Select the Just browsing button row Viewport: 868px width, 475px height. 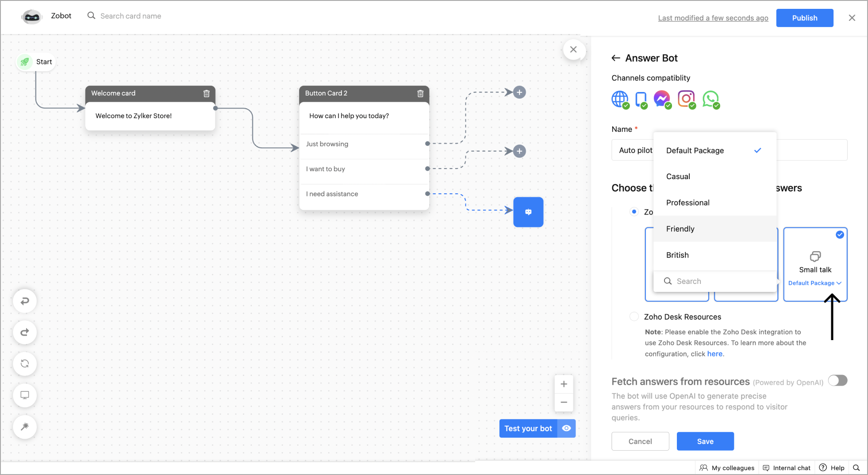pos(364,144)
